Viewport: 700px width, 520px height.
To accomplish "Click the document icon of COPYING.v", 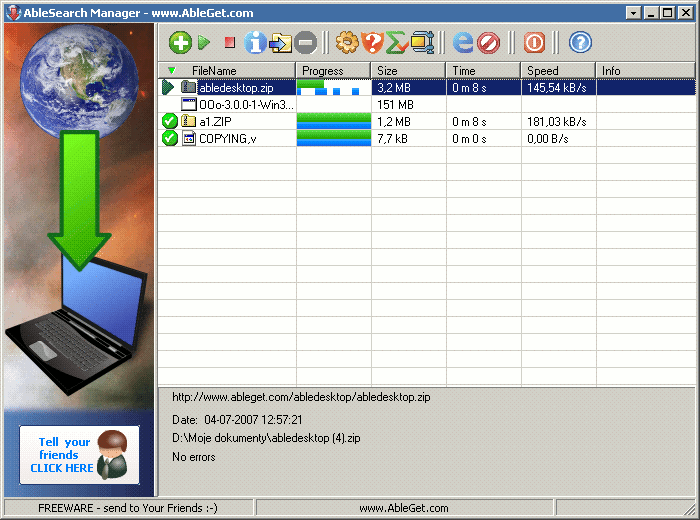I will pos(189,138).
